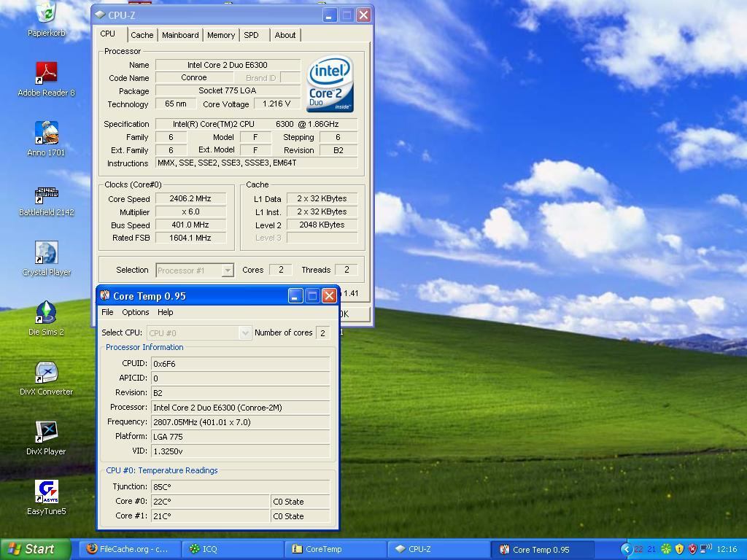
Task: Minimize the Core Temp window
Action: click(295, 296)
